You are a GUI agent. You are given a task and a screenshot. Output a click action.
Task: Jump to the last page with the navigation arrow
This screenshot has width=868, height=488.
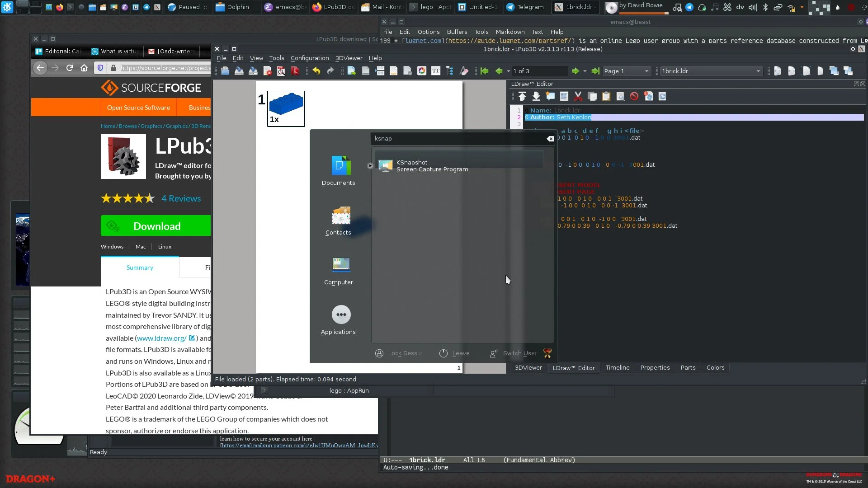click(595, 71)
